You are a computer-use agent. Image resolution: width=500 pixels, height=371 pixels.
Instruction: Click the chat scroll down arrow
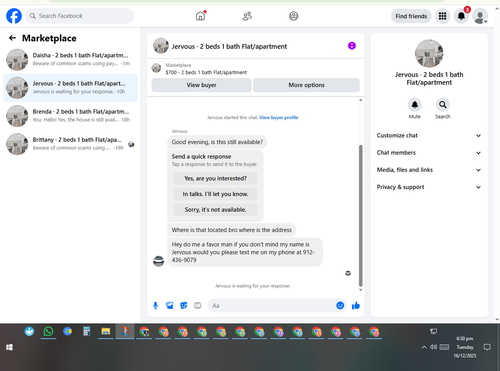(360, 290)
